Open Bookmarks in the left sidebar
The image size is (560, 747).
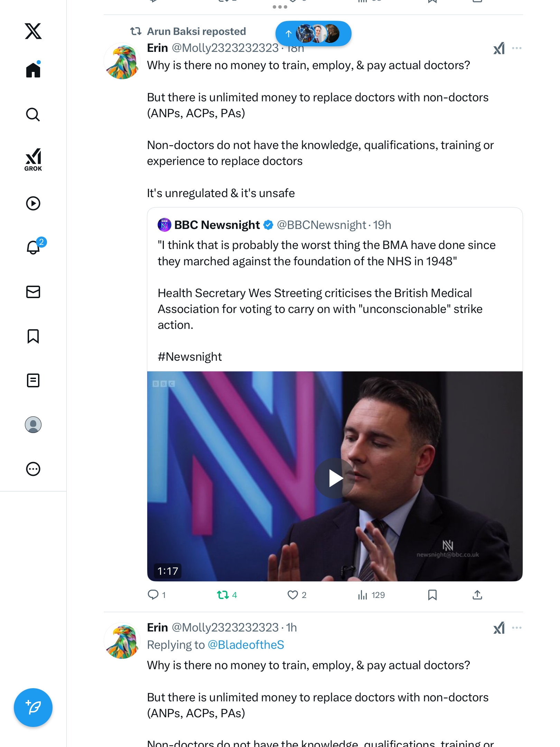33,336
